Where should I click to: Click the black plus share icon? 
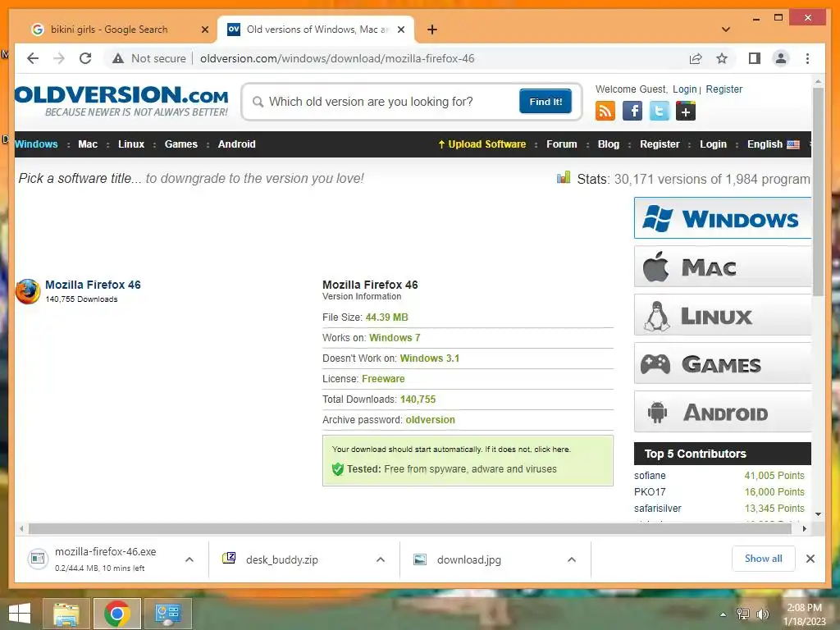tap(686, 111)
